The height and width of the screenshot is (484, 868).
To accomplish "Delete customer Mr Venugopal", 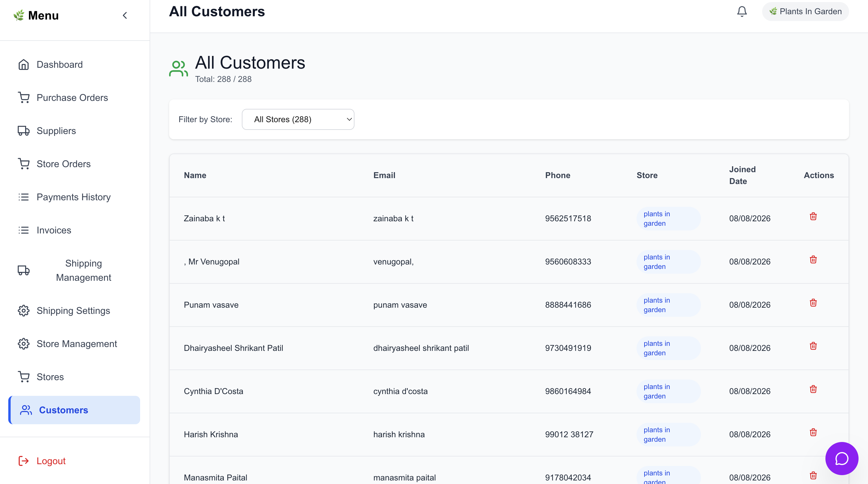I will click(x=813, y=259).
